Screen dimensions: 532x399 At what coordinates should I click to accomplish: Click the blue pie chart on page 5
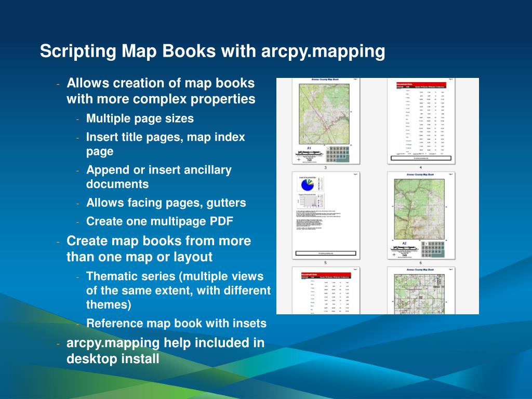[308, 183]
